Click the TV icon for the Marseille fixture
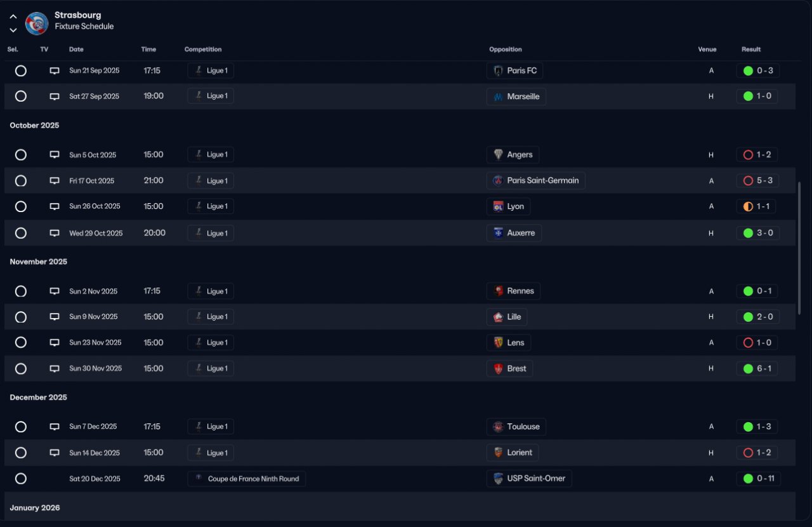The height and width of the screenshot is (527, 812). tap(55, 97)
